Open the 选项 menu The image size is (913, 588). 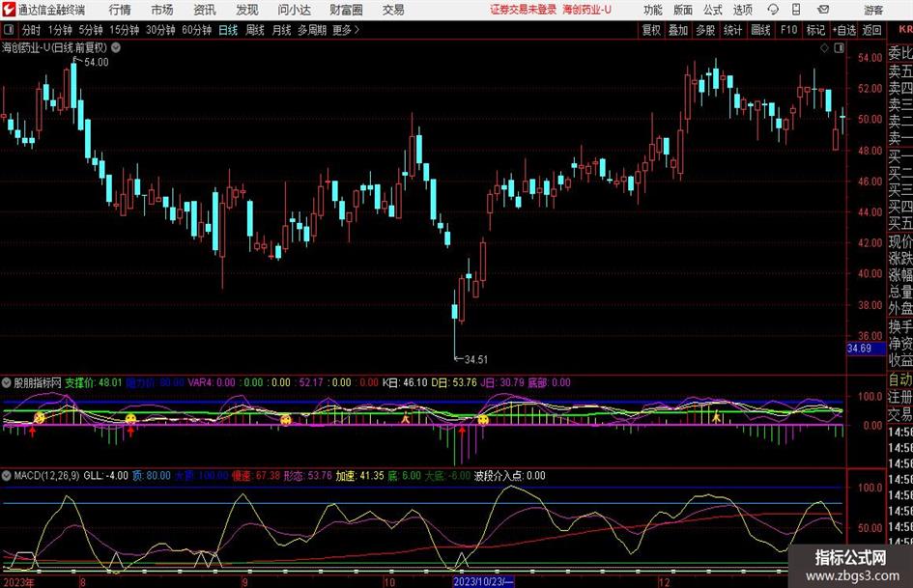point(742,10)
